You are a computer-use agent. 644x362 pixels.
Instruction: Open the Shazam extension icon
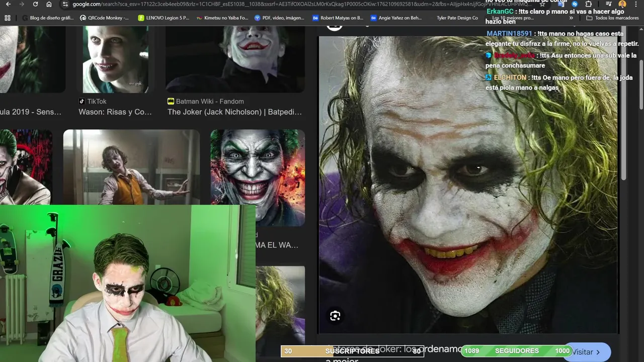click(x=575, y=4)
